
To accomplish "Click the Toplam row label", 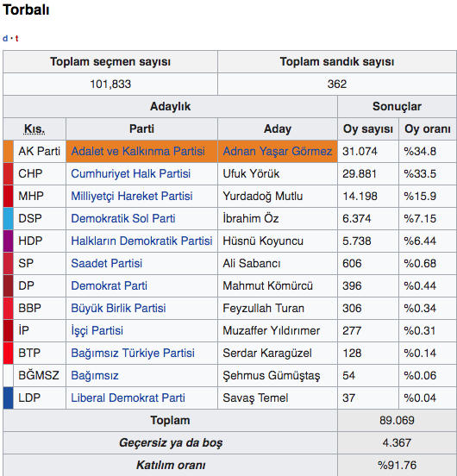I will pyautogui.click(x=170, y=421).
